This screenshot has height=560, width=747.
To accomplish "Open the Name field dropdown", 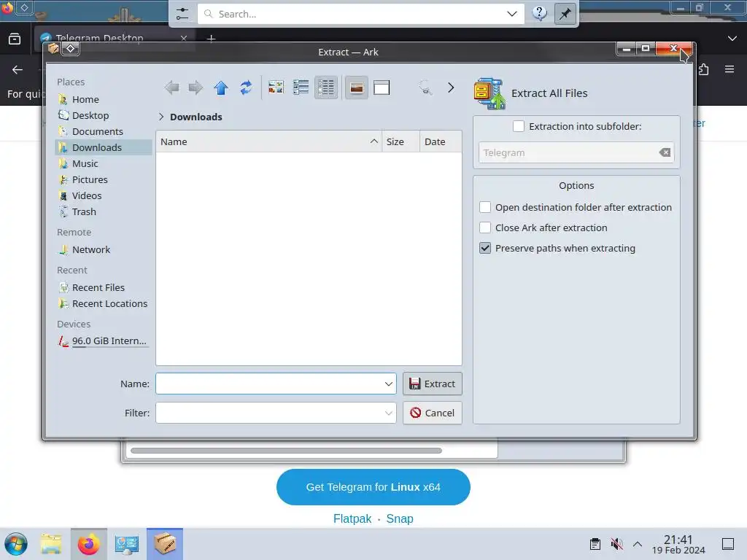I will [389, 384].
